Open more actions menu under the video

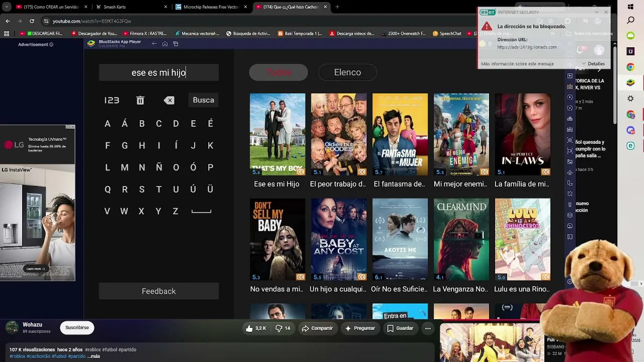click(428, 328)
